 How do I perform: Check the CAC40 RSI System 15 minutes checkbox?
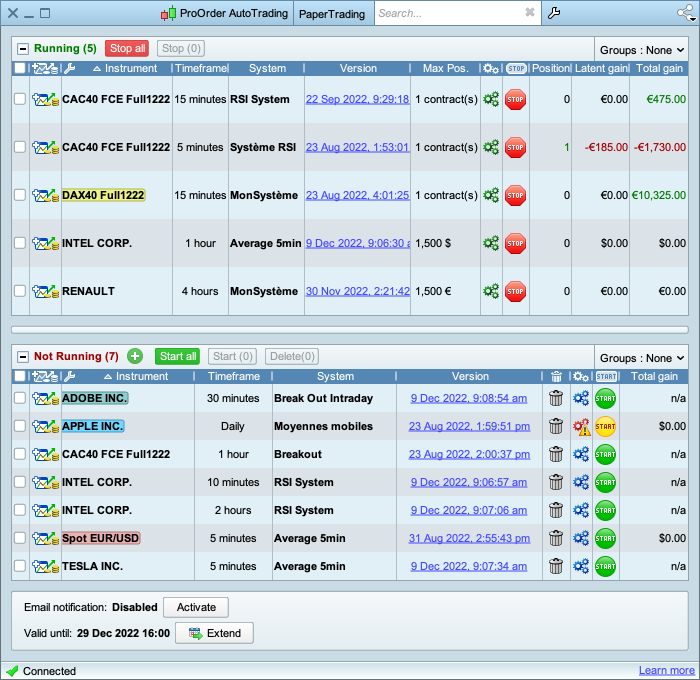(x=20, y=99)
